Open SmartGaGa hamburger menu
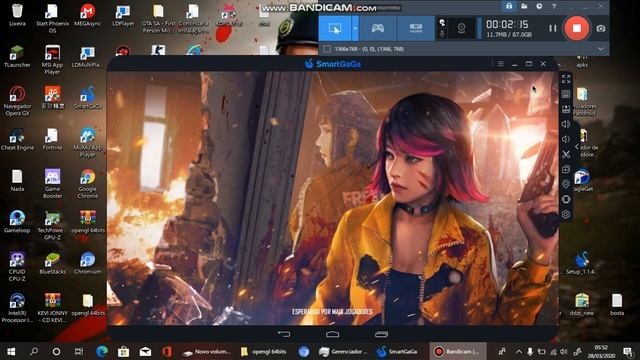Image resolution: width=640 pixels, height=360 pixels. [500, 64]
